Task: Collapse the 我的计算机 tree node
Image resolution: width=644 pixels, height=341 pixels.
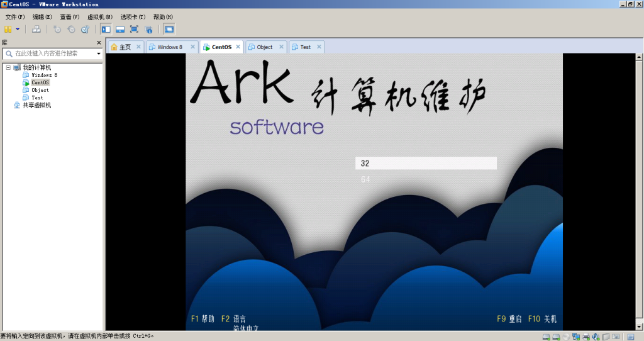Action: click(8, 67)
